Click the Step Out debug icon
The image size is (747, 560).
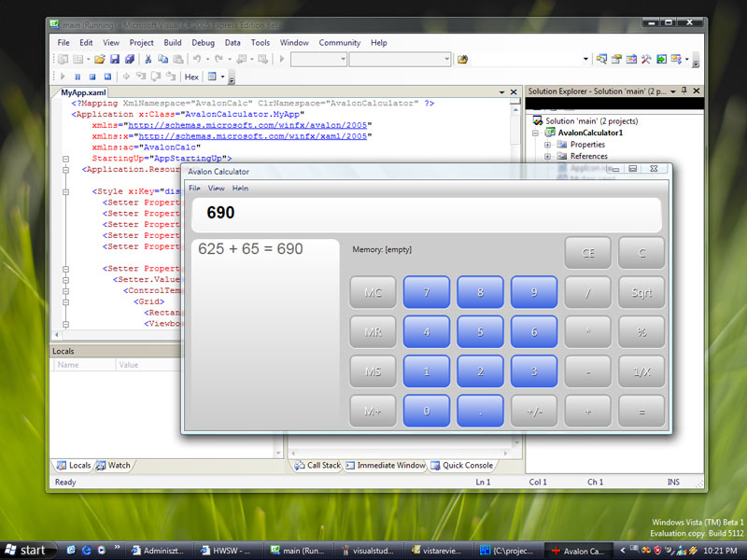pos(171,77)
